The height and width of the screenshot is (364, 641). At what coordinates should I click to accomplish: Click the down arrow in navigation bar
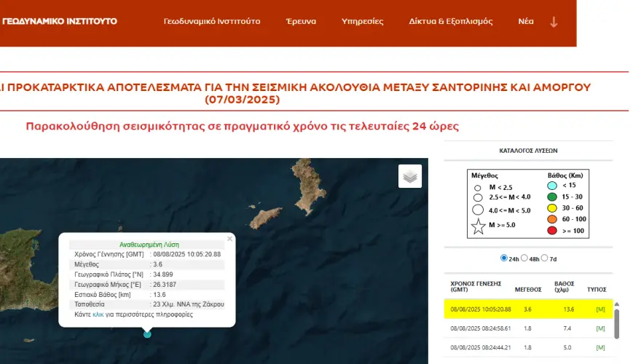[554, 22]
